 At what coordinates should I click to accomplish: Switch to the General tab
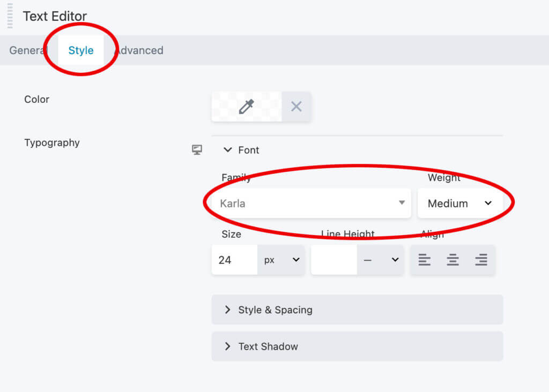click(x=28, y=50)
